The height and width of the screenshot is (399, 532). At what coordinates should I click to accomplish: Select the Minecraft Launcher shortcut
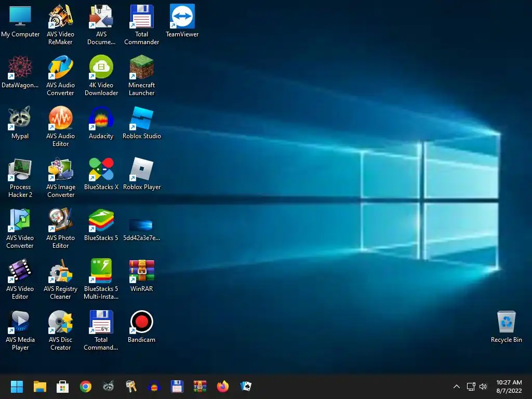[141, 75]
